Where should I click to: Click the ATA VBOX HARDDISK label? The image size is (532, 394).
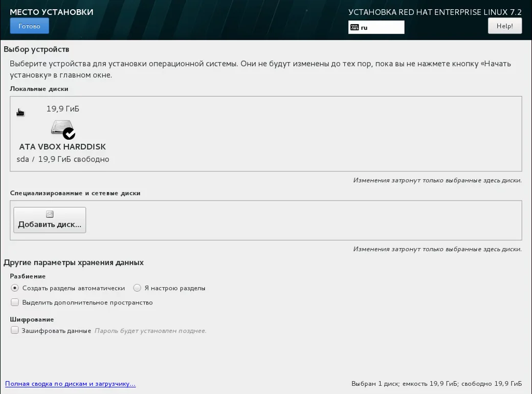pyautogui.click(x=62, y=147)
